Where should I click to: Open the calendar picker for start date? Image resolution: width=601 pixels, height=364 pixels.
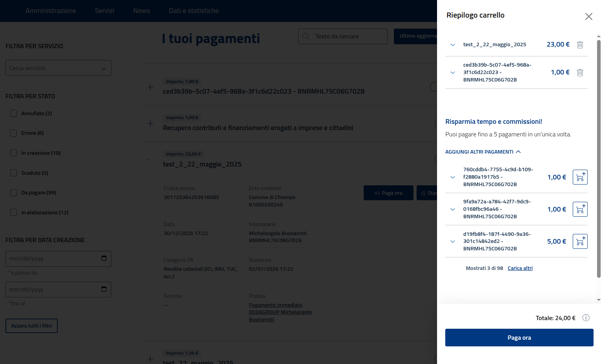104,258
